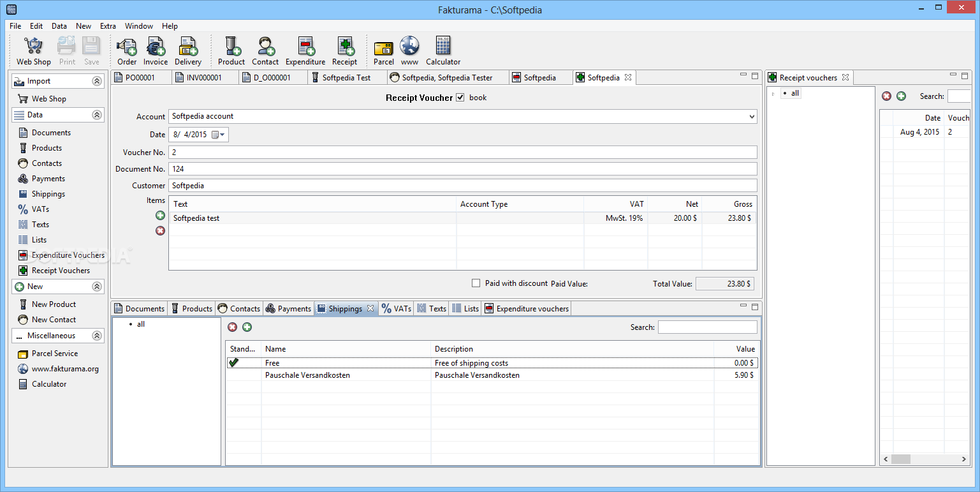
Task: Click the Document No. field
Action: click(463, 168)
